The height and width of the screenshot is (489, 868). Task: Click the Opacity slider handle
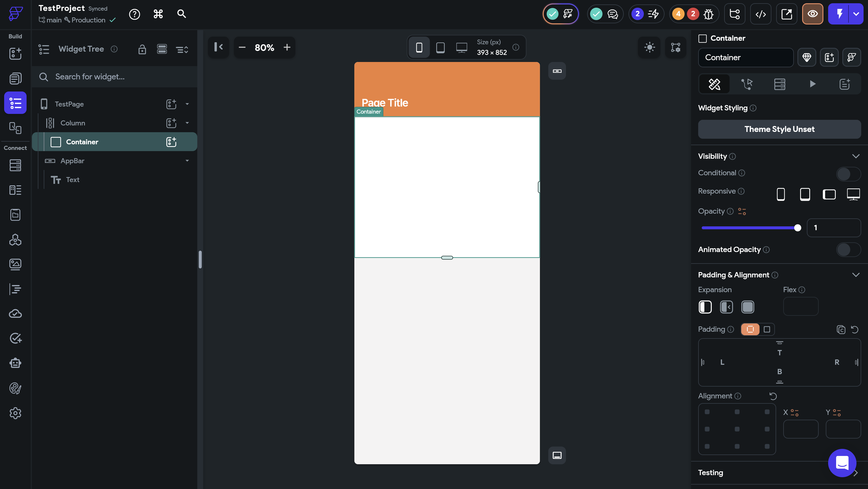(797, 228)
